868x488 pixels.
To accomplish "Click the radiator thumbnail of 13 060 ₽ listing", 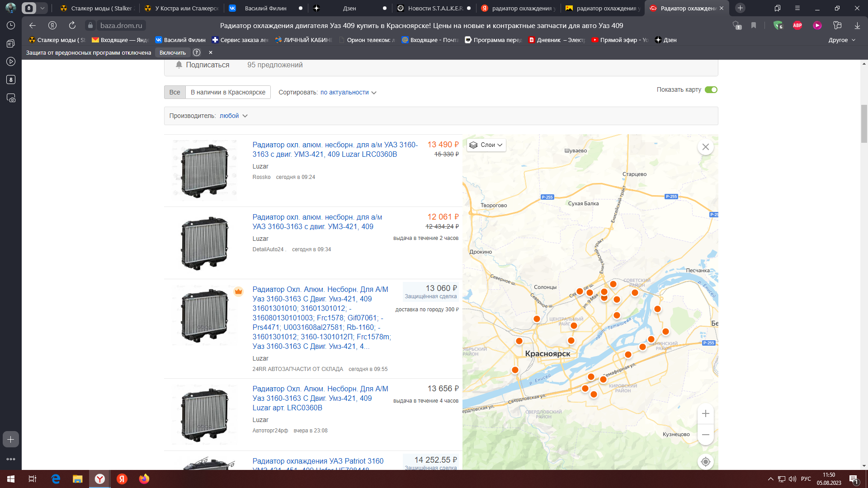I will (205, 315).
